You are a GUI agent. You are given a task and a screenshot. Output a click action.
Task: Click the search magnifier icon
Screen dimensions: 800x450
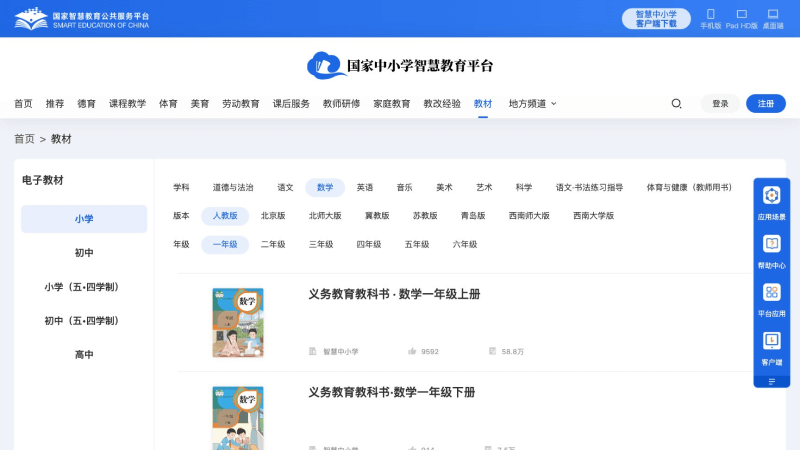pos(676,103)
